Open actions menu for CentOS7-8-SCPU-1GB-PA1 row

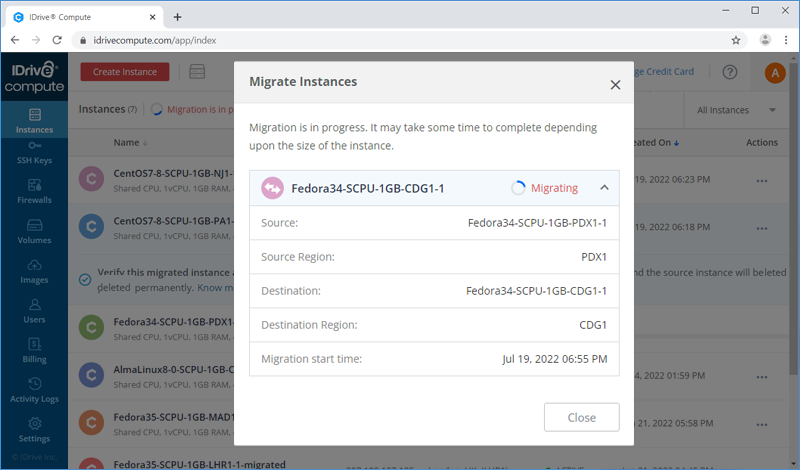[x=762, y=228]
